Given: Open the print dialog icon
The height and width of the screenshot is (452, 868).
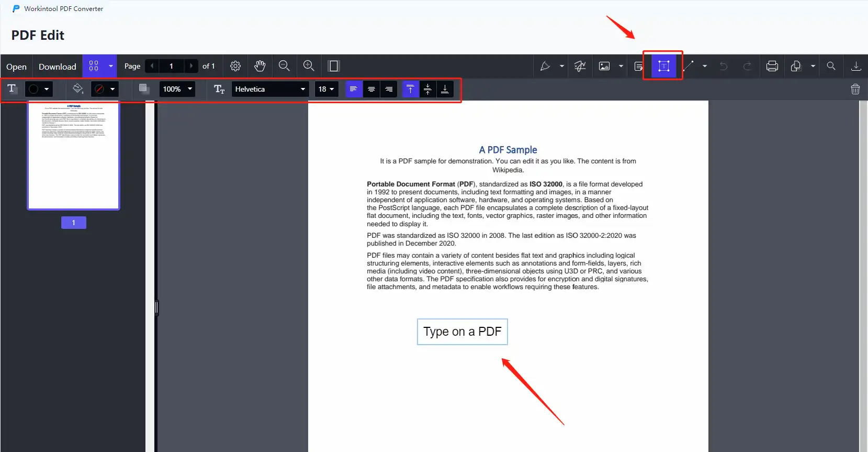Looking at the screenshot, I should click(772, 66).
